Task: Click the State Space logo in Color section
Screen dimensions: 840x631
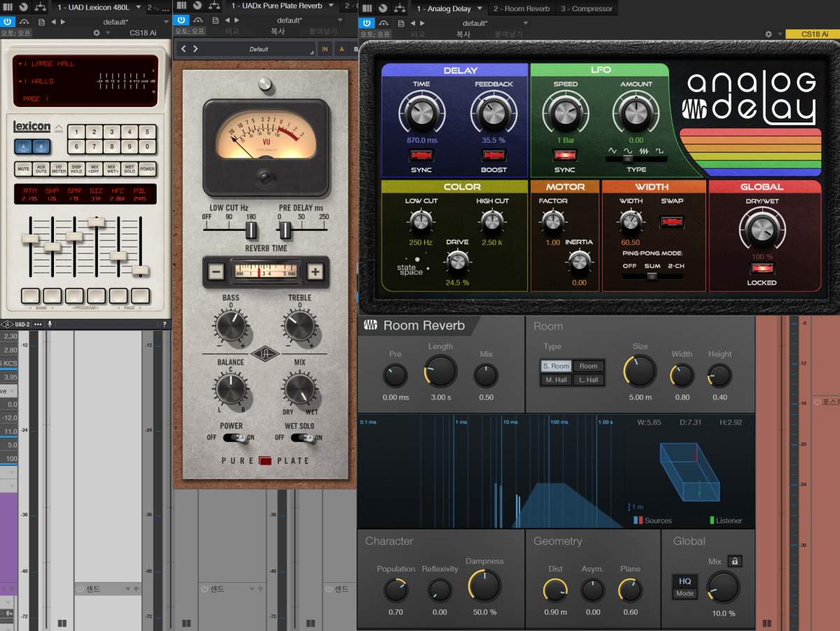Action: pyautogui.click(x=412, y=267)
